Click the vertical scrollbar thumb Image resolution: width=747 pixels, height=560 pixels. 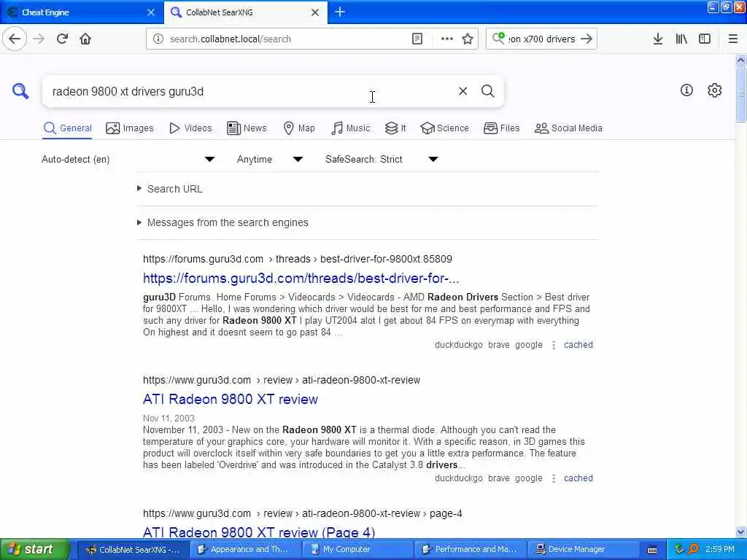740,93
